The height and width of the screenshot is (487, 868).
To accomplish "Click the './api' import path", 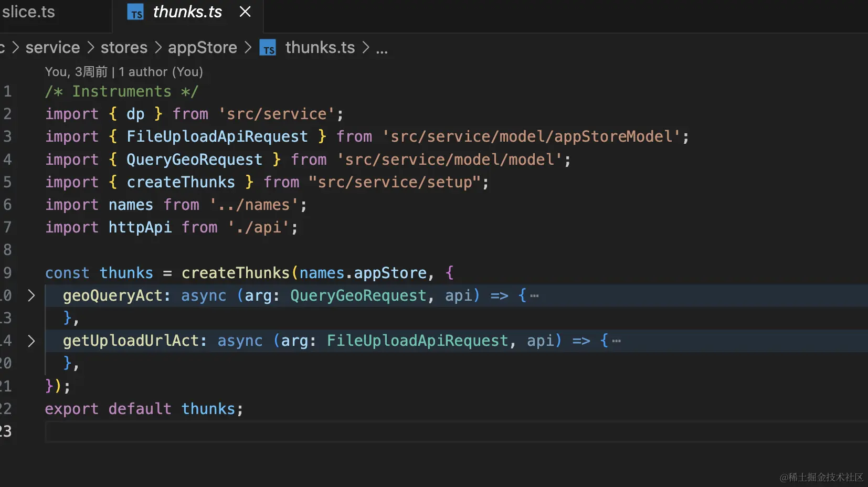I will [x=259, y=228].
